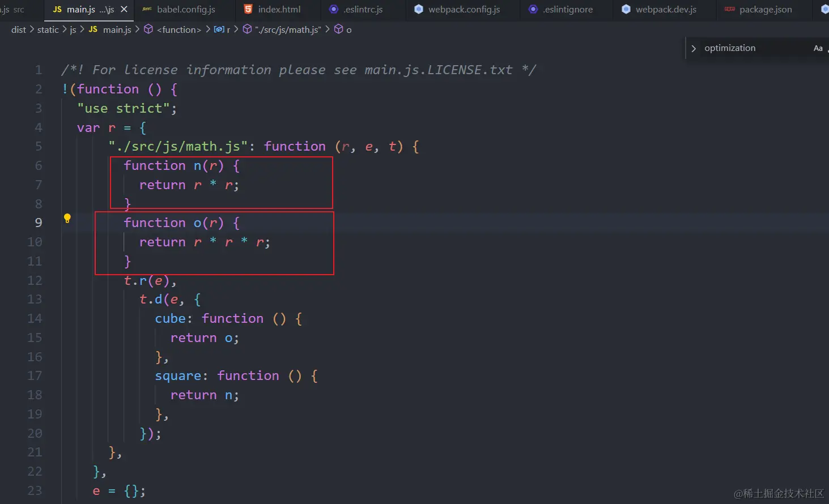Click the webpack icon on webpack.config.js tab
Image resolution: width=829 pixels, height=504 pixels.
click(x=419, y=9)
